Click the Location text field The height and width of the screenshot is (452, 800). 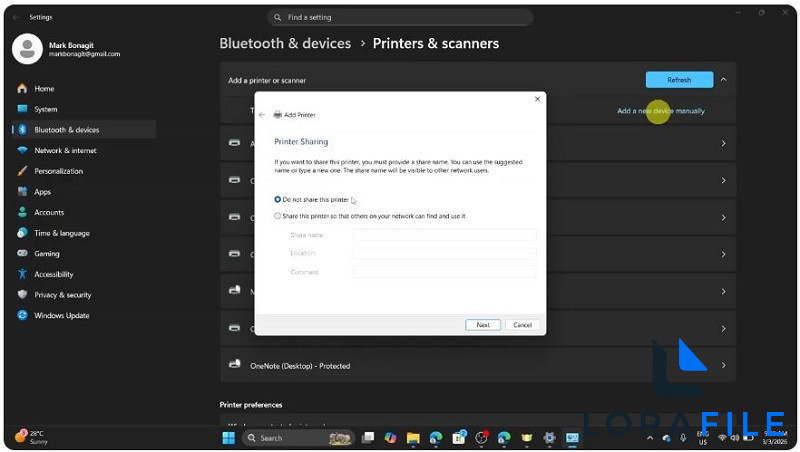pyautogui.click(x=444, y=253)
